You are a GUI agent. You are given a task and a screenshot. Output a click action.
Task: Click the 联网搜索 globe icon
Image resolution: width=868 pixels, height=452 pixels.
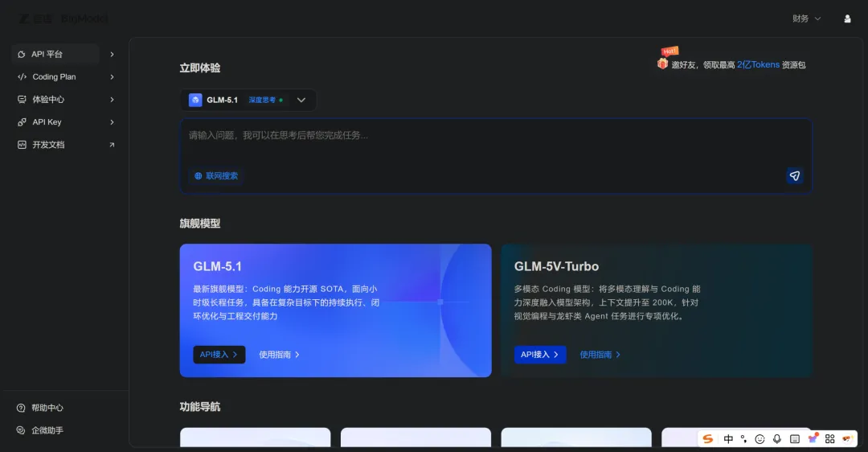[x=199, y=176]
